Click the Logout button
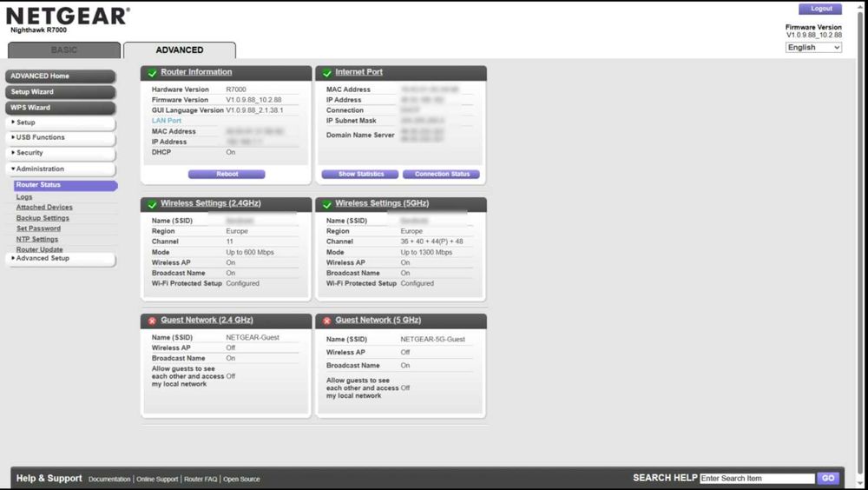The height and width of the screenshot is (490, 868). coord(820,9)
